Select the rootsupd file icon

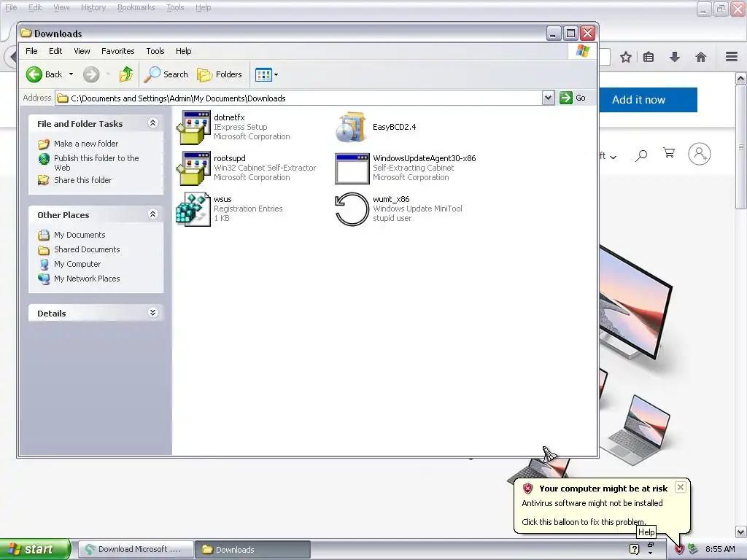point(193,168)
